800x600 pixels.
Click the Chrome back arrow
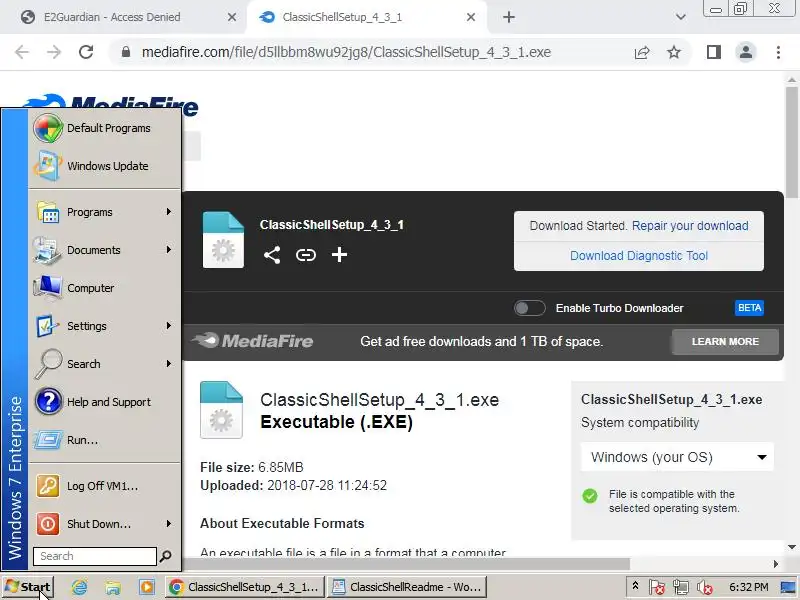22,52
